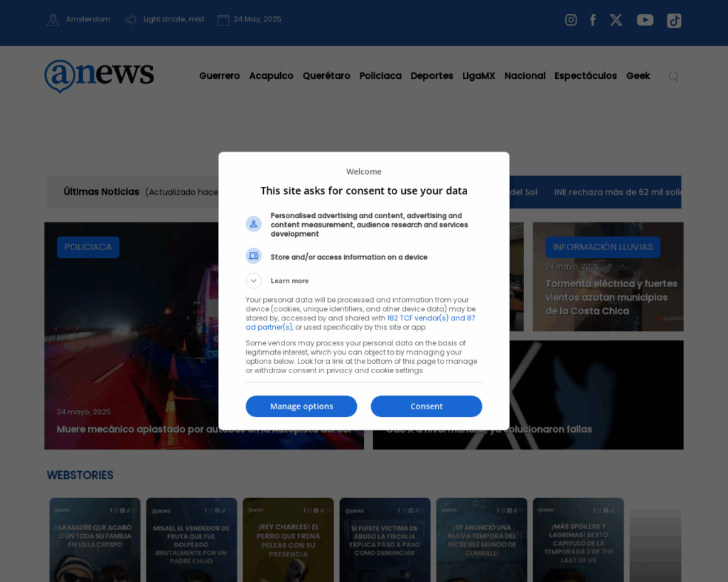Screen dimensions: 728x582
Task: Open the YouTube social icon
Action: (645, 20)
